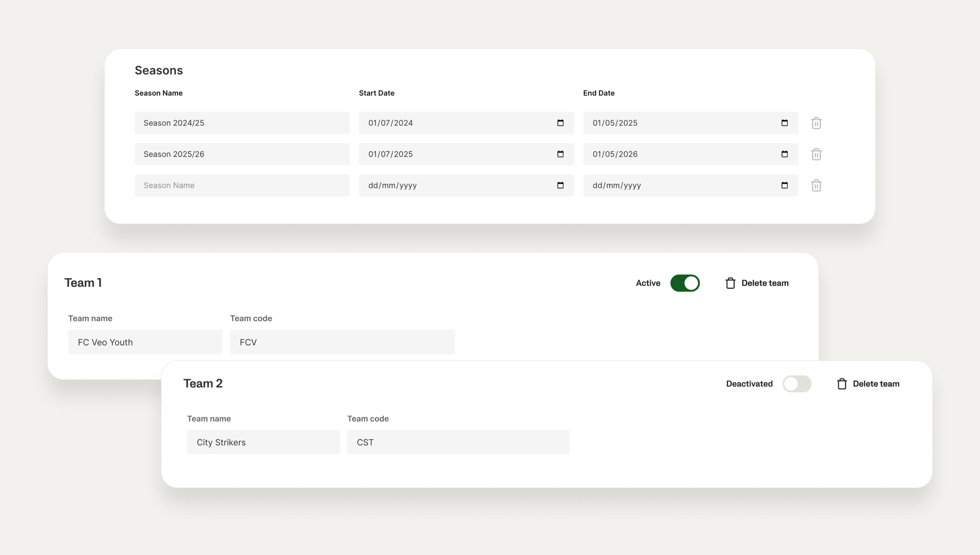
Task: Edit the Season 2024/25 name field
Action: pos(242,123)
